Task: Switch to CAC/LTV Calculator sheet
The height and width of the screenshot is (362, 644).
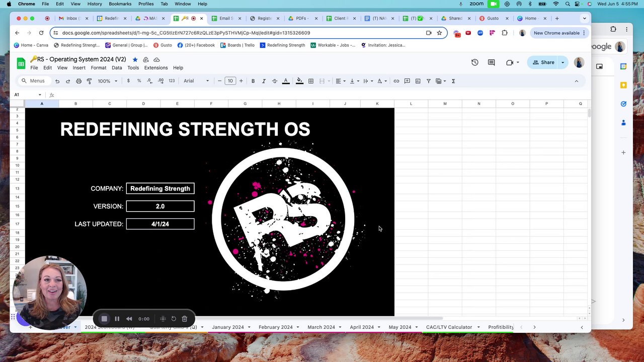Action: 449,327
